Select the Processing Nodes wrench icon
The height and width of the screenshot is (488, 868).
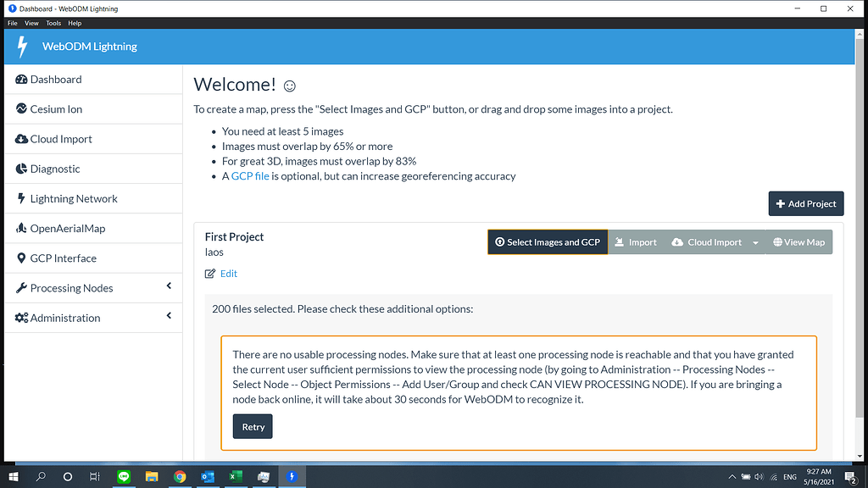(x=19, y=287)
